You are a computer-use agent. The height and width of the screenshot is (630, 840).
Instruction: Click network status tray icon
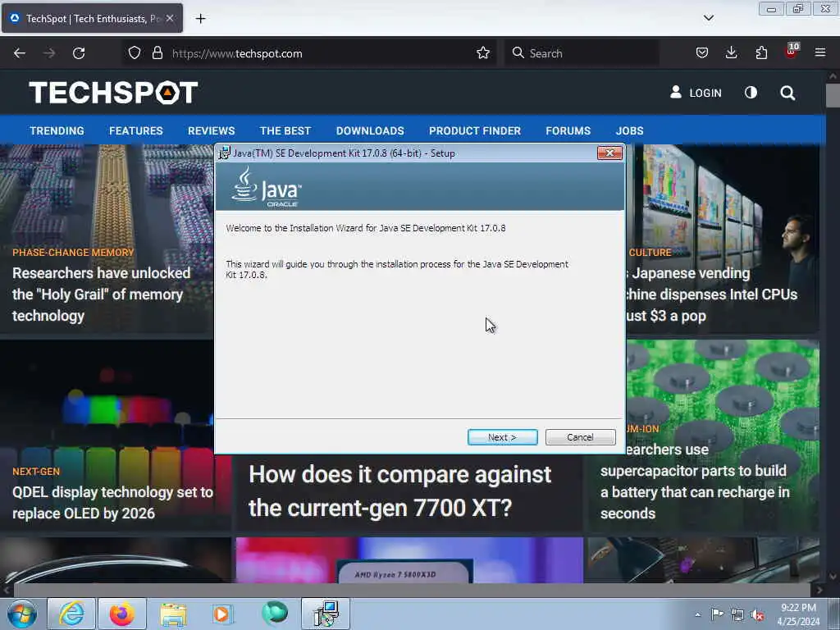(737, 614)
